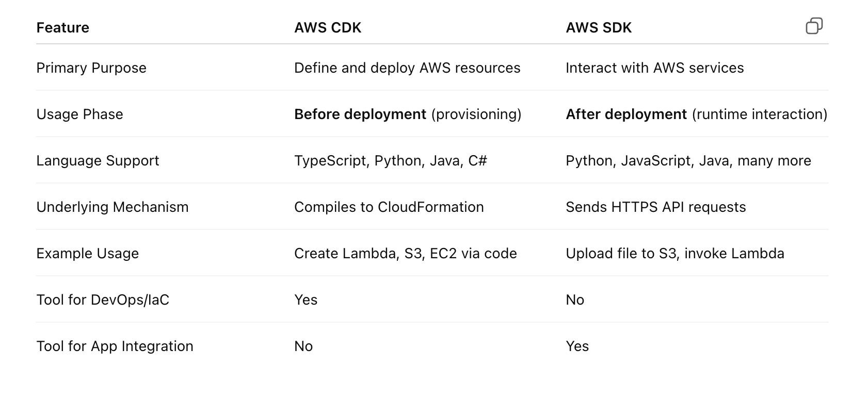Click the 'Upload file to S3, invoke Lambda' cell

[x=674, y=254]
